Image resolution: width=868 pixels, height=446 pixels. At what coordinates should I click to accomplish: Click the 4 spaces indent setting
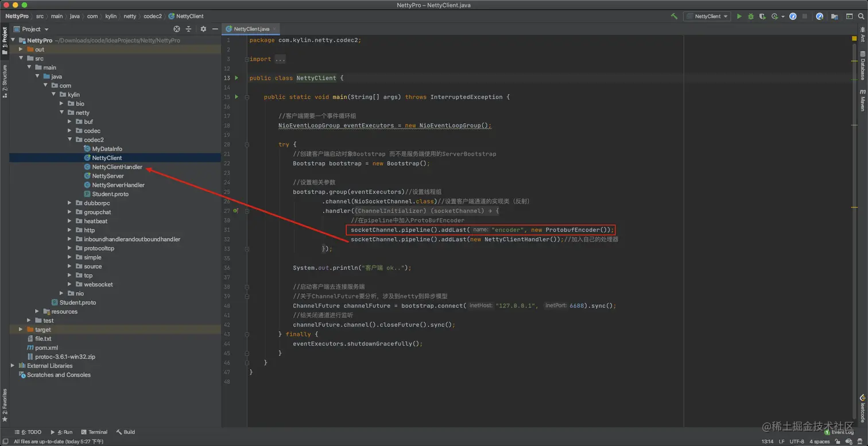click(x=819, y=441)
